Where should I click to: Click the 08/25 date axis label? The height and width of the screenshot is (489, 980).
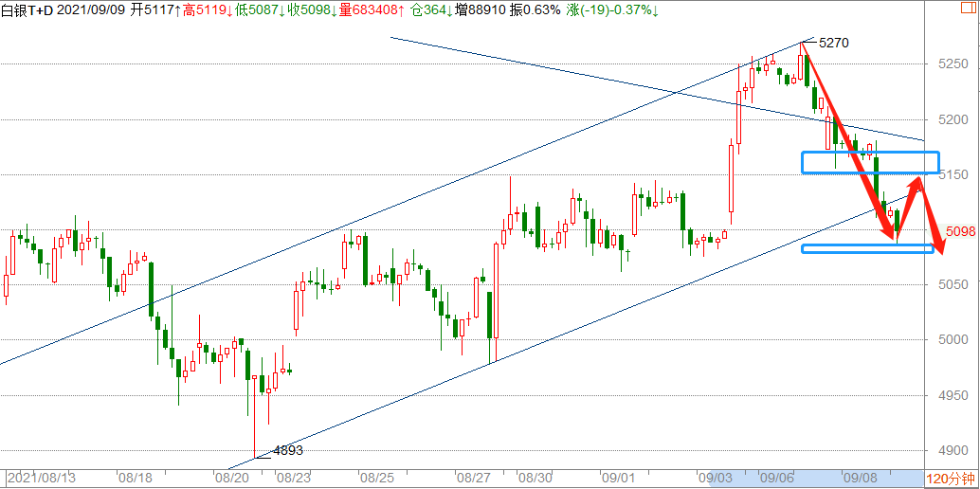tap(376, 478)
